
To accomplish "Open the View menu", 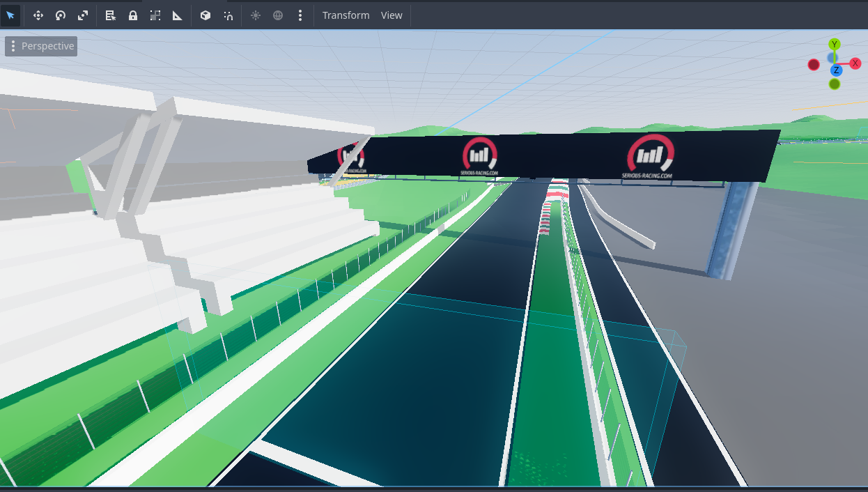I will point(392,15).
